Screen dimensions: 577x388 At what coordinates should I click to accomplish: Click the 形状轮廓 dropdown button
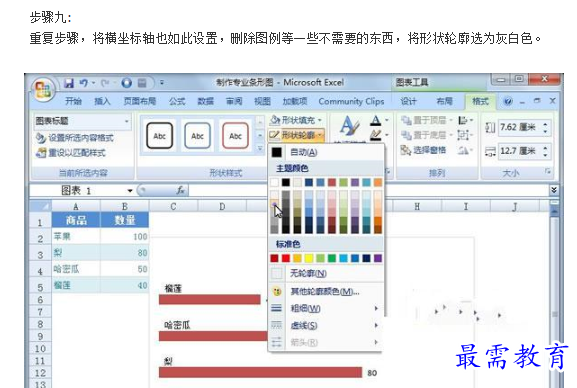tap(296, 135)
